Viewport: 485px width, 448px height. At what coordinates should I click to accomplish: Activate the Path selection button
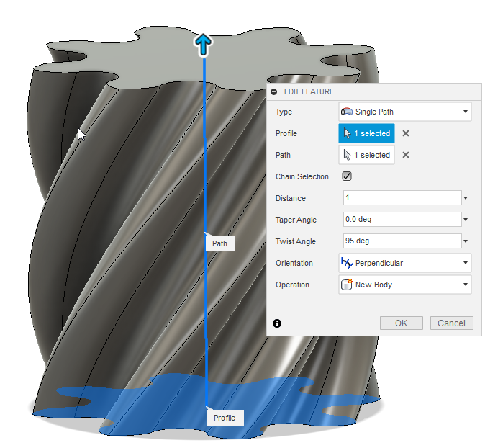tap(366, 155)
